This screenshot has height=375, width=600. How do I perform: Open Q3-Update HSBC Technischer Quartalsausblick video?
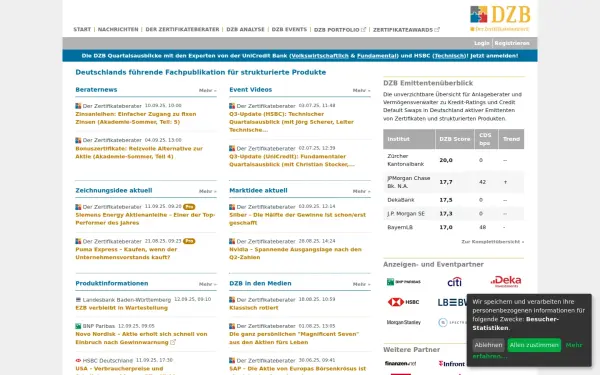(292, 122)
